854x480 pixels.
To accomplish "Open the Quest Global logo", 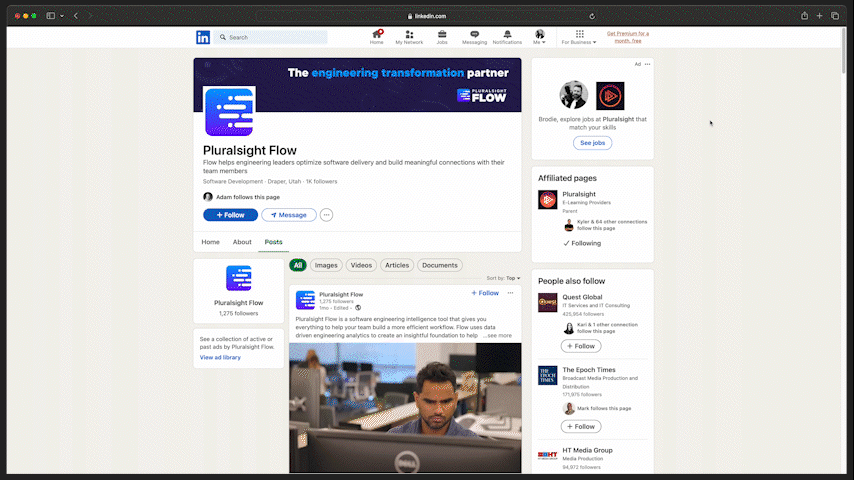I will tap(548, 302).
